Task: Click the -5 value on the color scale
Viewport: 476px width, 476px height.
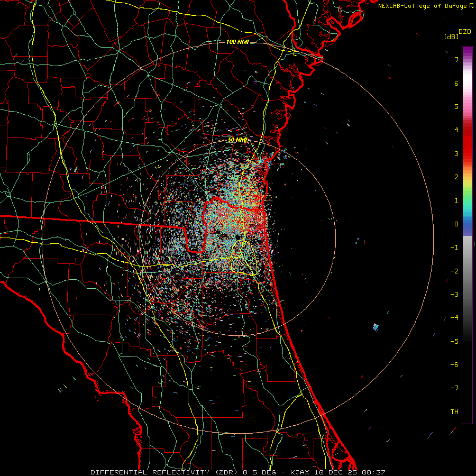Action: click(x=454, y=342)
